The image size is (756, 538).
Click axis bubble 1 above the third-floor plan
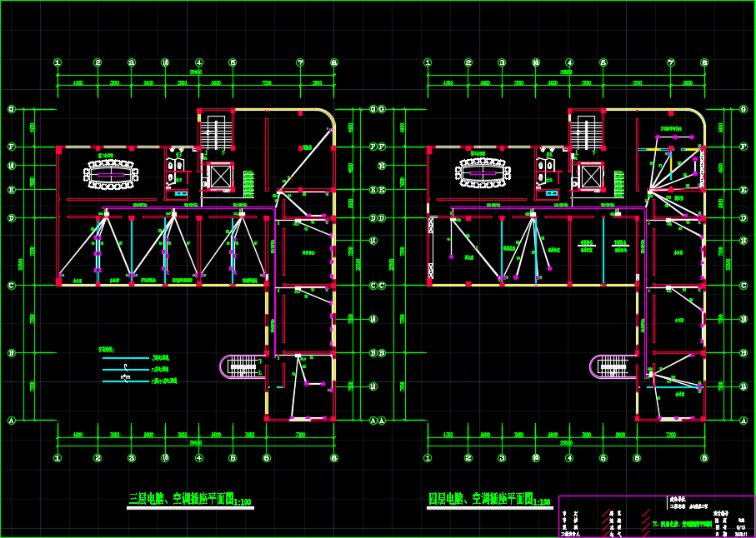pos(58,62)
